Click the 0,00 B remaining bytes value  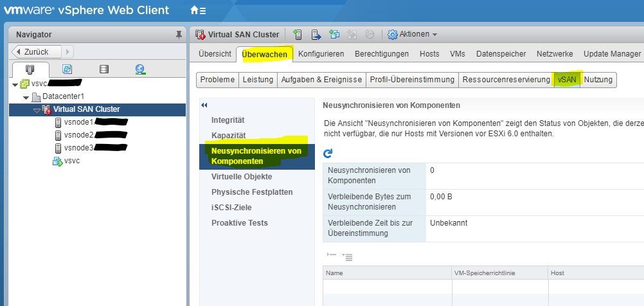[441, 197]
